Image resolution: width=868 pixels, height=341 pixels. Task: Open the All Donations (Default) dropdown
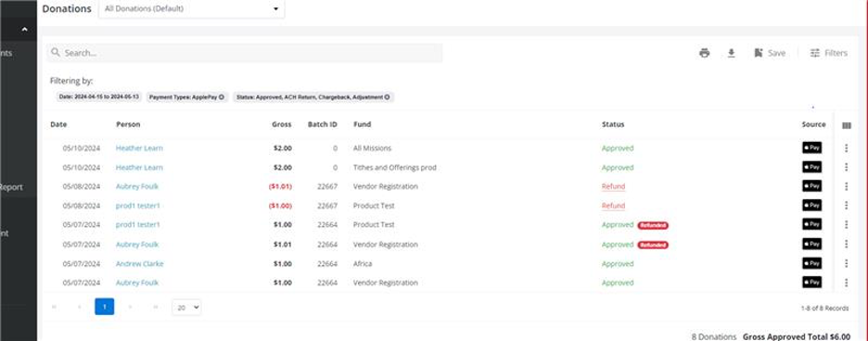pos(192,9)
